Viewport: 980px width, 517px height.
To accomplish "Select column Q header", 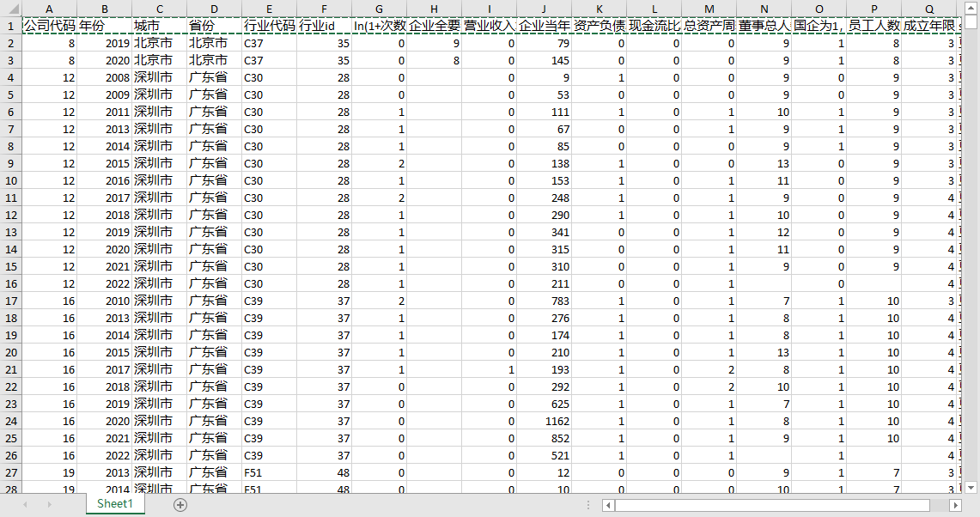I will point(929,9).
